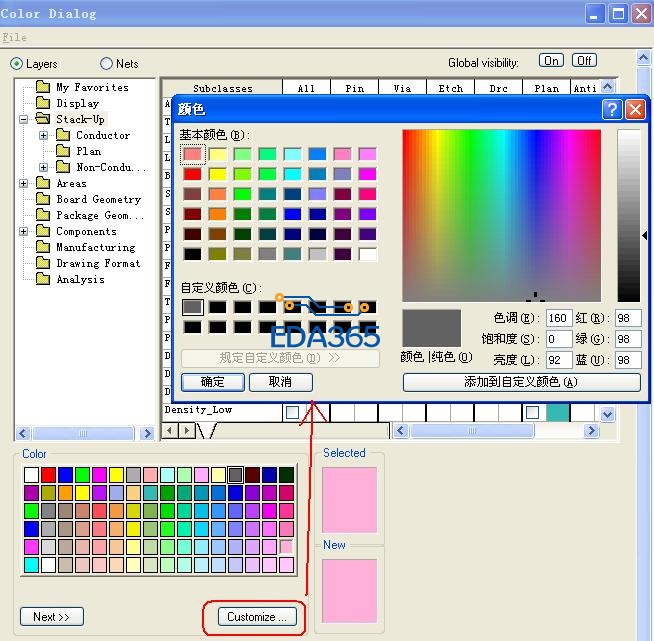This screenshot has width=654, height=641.
Task: Select the Board Geometry folder
Action: point(98,199)
